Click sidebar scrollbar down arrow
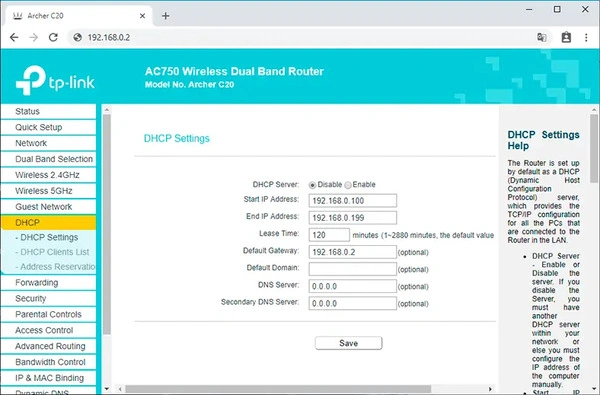Screen dimensions: 600x395 (107, 389)
